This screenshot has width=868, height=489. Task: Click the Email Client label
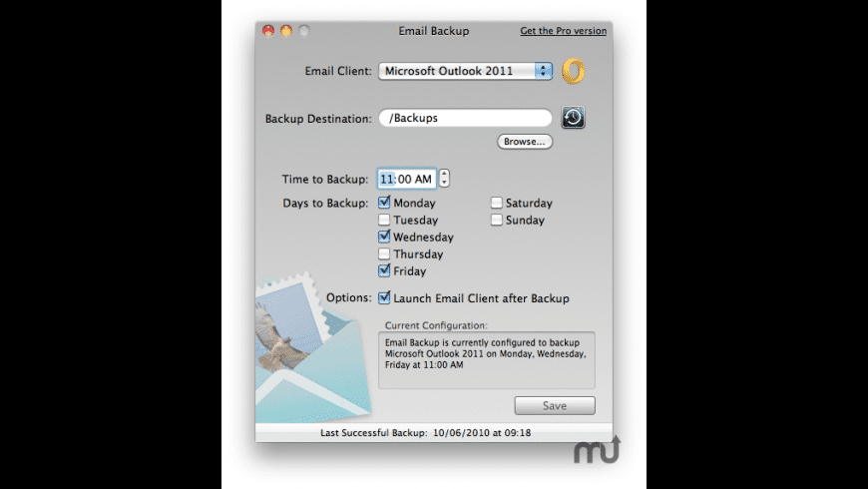[338, 72]
